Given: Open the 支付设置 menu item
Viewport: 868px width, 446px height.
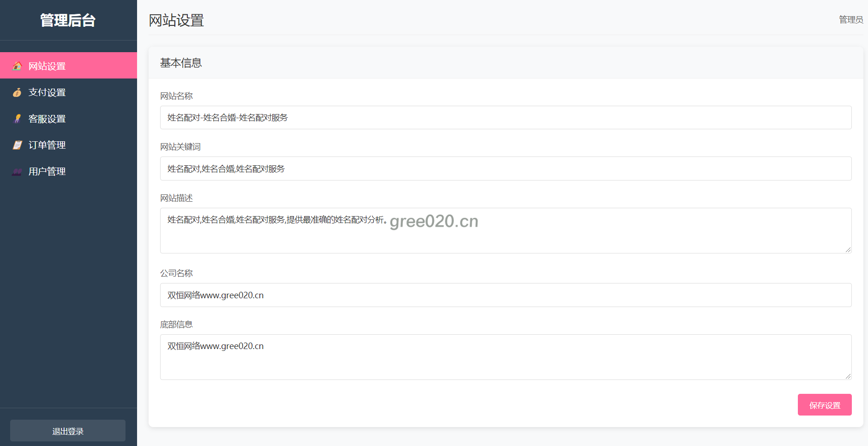Looking at the screenshot, I should click(x=47, y=92).
